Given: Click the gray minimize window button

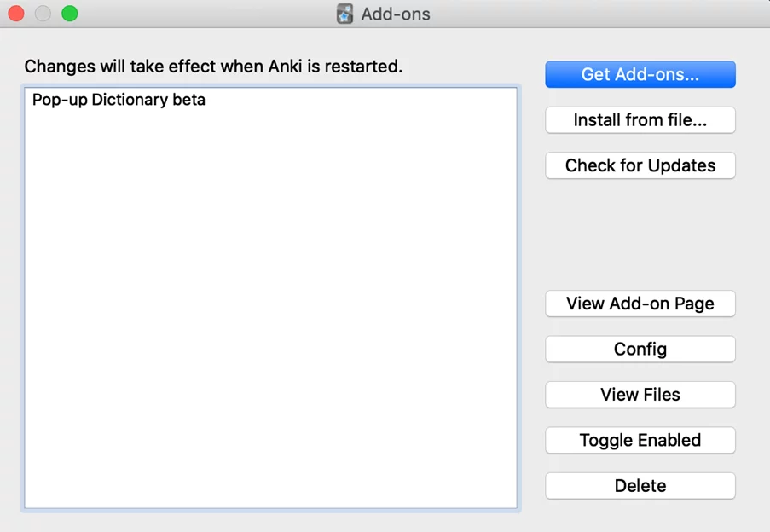Looking at the screenshot, I should click(x=43, y=14).
